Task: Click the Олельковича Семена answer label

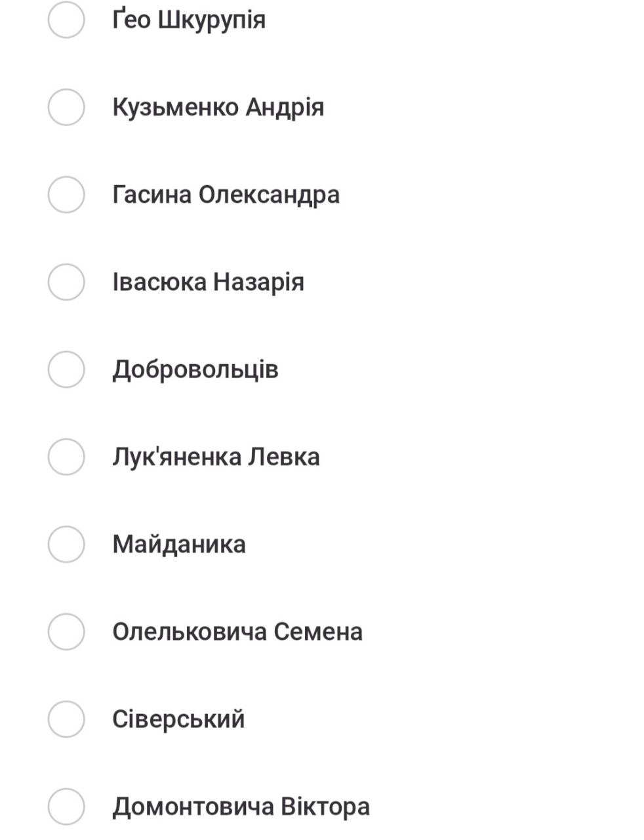Action: coord(237,631)
